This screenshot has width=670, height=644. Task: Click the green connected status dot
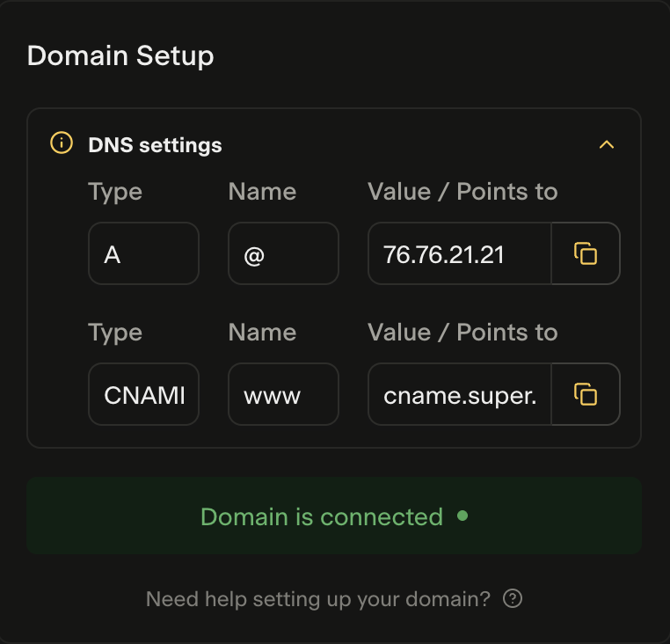(462, 516)
